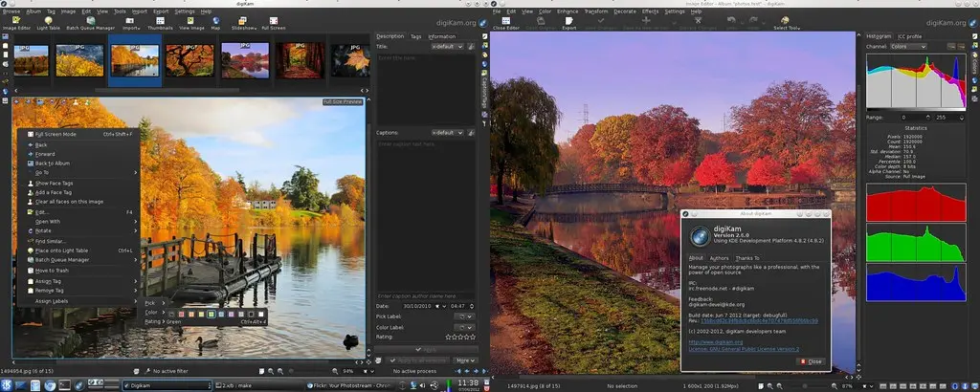The image size is (980, 392).
Task: Click the Undo icon in Image Editor
Action: [731, 21]
